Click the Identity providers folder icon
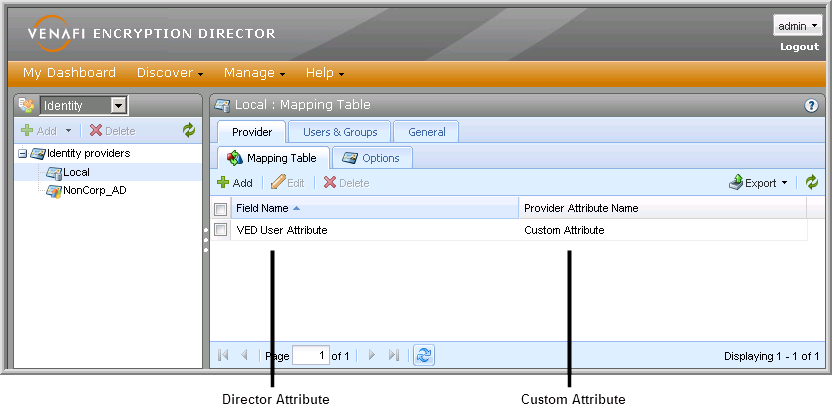 38,154
